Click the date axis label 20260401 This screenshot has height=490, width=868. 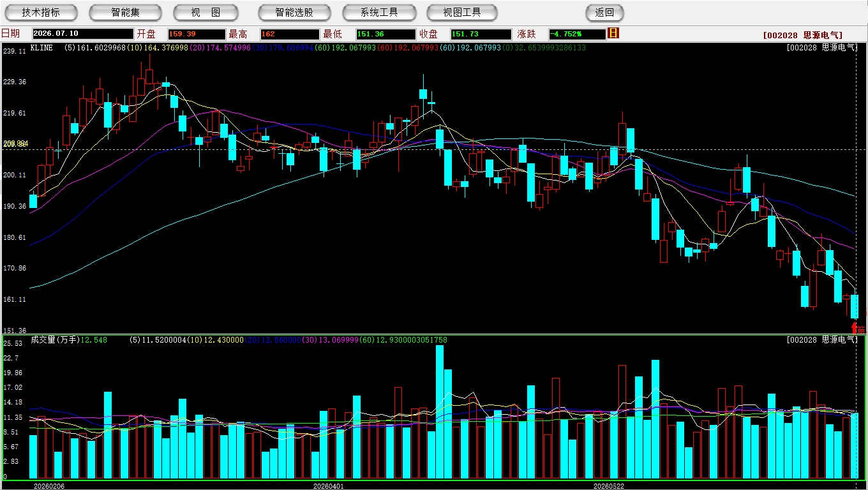click(328, 486)
